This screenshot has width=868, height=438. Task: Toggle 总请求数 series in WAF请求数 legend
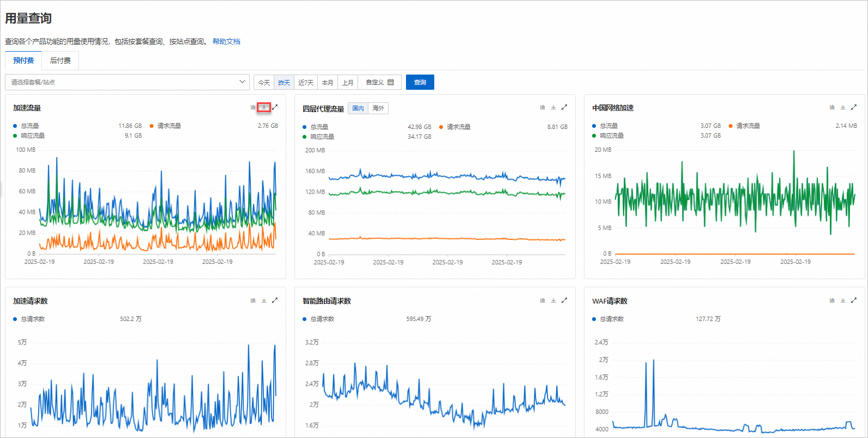coord(608,319)
